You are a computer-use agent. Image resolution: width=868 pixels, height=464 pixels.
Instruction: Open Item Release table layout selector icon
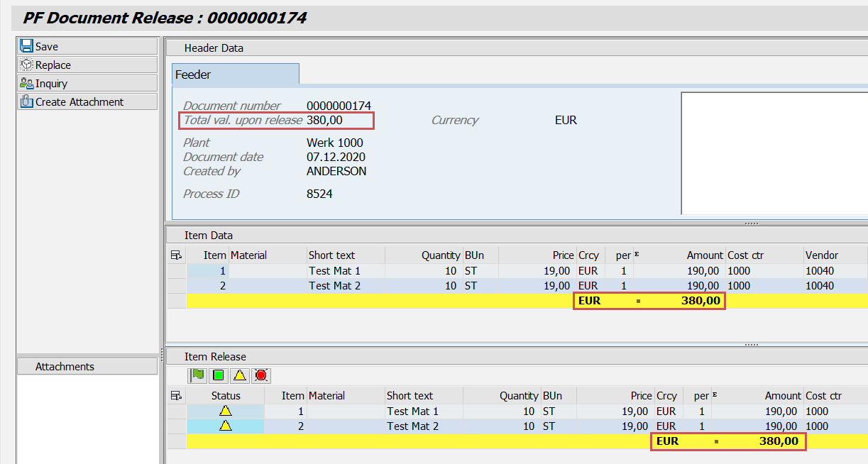(176, 396)
